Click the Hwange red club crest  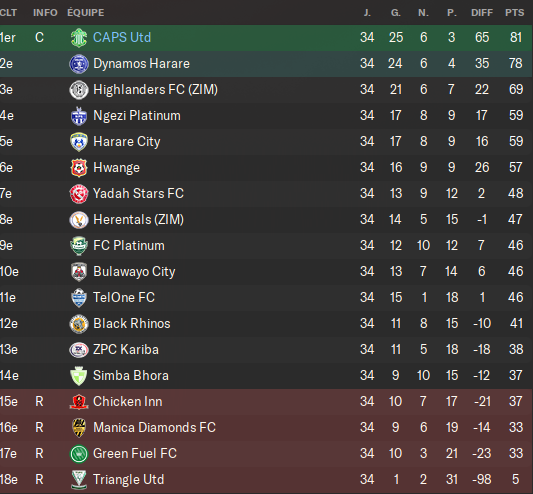79,168
